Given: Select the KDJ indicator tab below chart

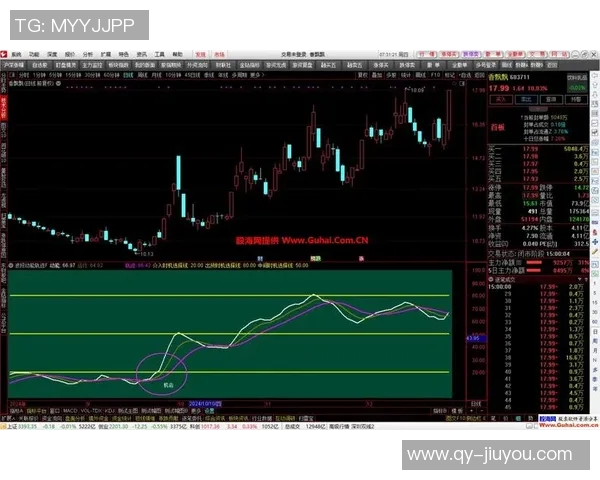Looking at the screenshot, I should point(107,410).
